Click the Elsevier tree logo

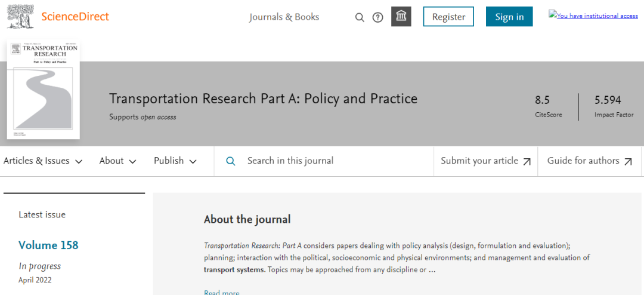(x=20, y=16)
